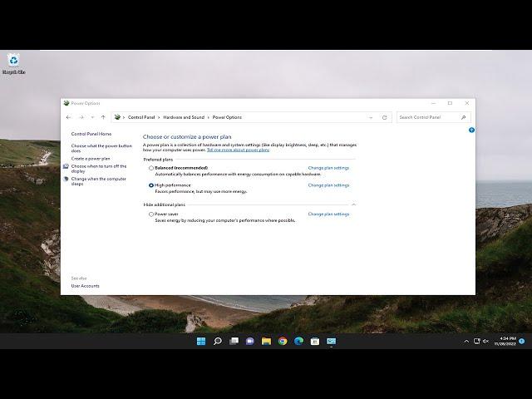
Task: Launch Microsoft Edge from taskbar
Action: point(299,341)
